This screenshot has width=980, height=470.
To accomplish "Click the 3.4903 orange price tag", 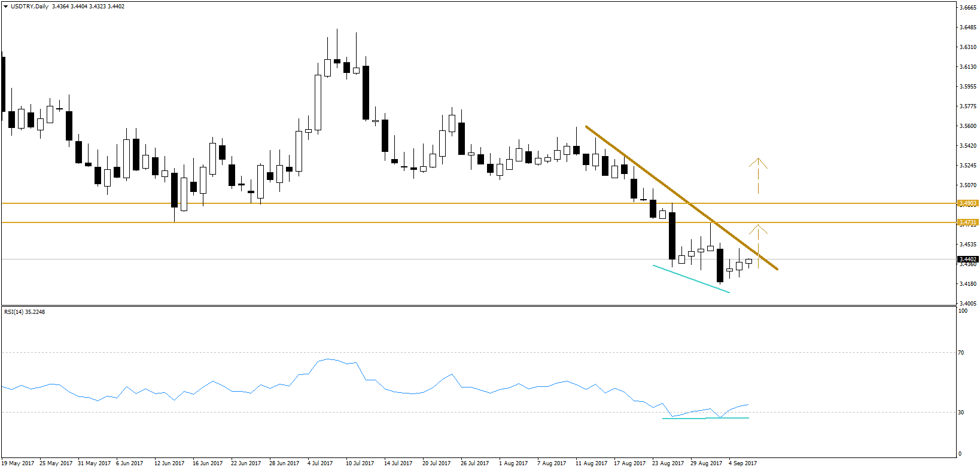I will point(967,203).
